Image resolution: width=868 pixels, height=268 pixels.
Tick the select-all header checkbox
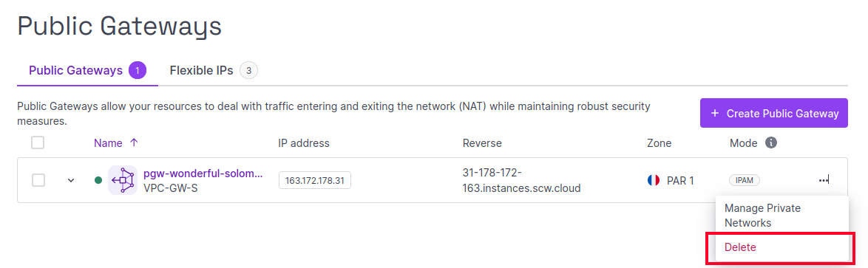point(38,142)
